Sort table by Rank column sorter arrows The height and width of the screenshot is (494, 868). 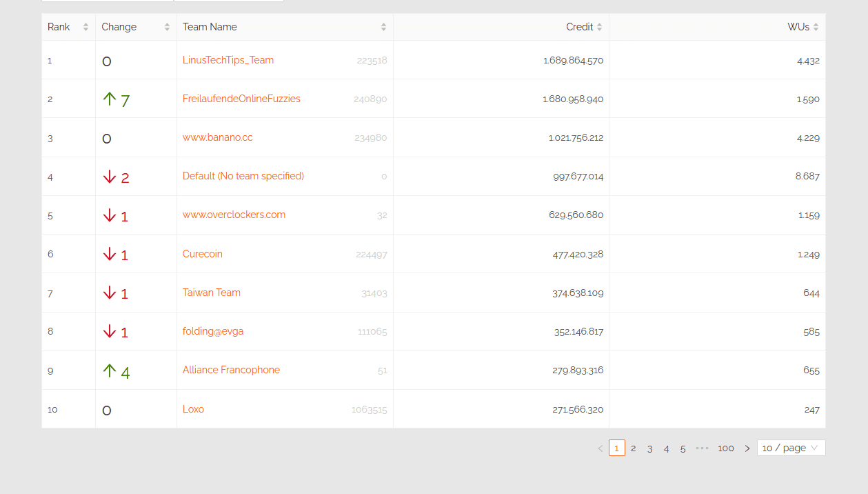(x=85, y=27)
